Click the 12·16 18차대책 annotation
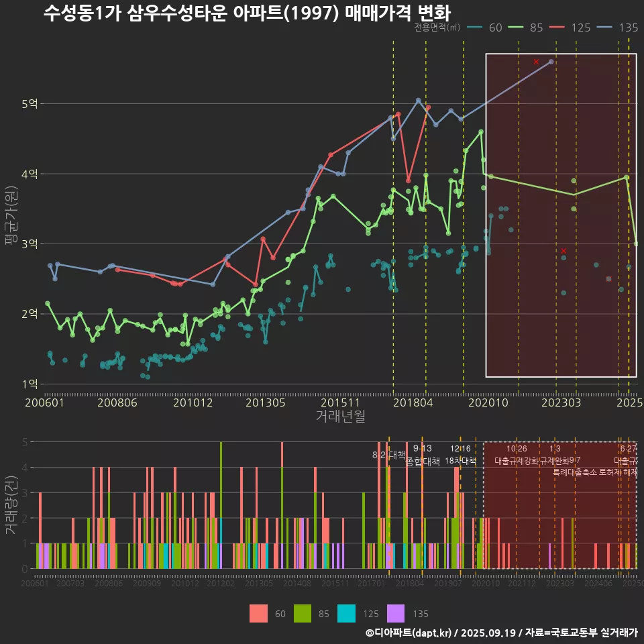Screen dimensions: 644x644 460,455
